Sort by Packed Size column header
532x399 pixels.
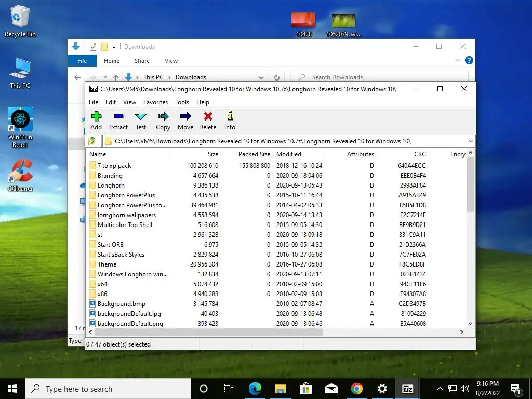tap(247, 154)
